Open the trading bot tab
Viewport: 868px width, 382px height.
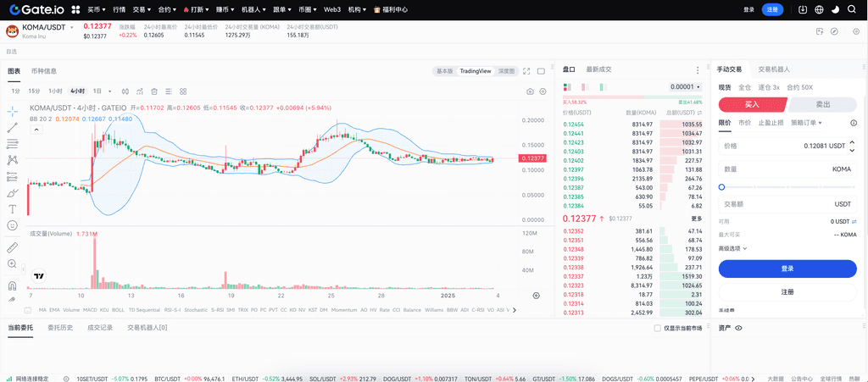(773, 69)
